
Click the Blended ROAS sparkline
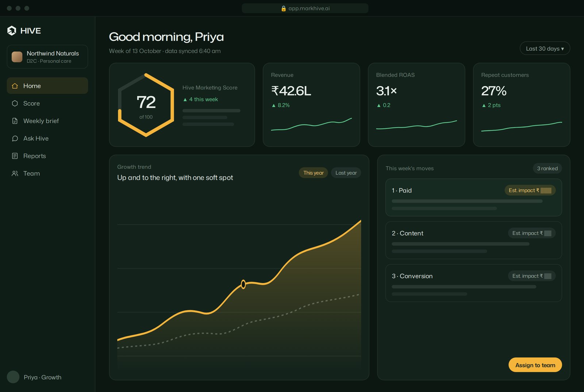click(416, 125)
